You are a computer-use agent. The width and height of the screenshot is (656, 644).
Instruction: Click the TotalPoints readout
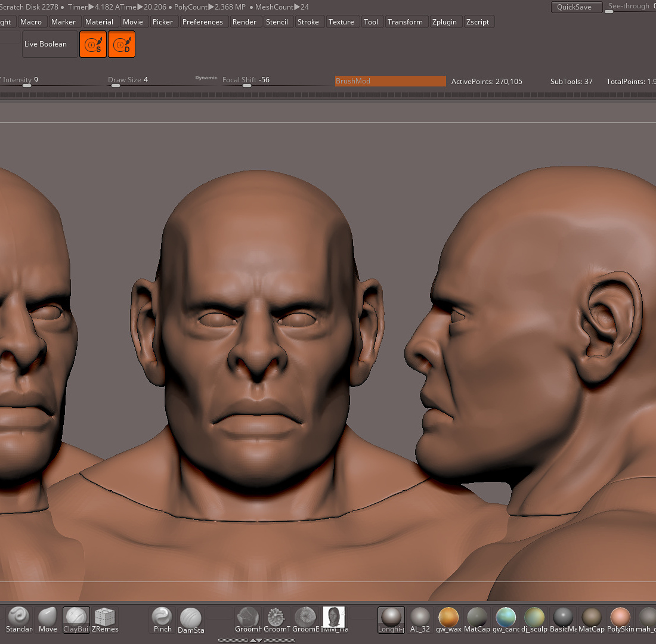click(x=631, y=82)
